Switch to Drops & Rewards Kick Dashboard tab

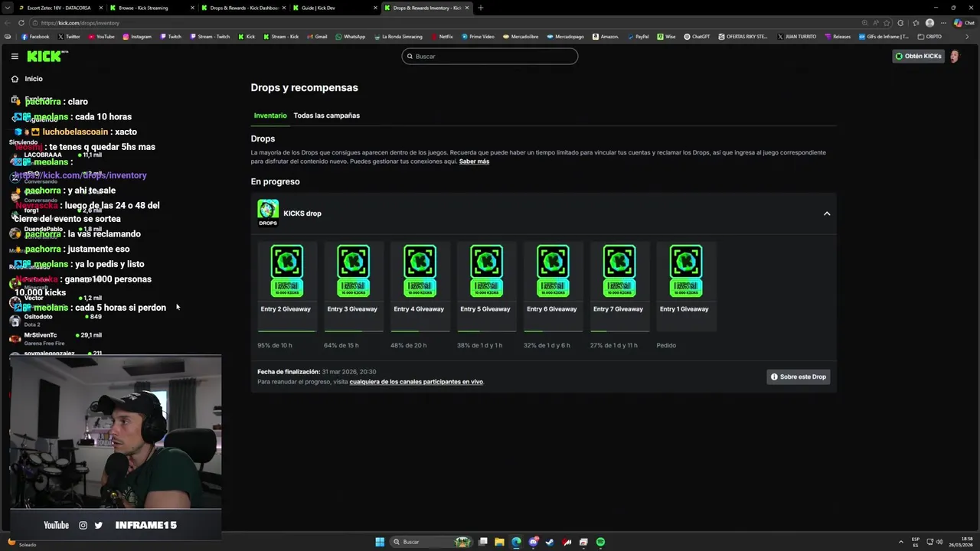[x=243, y=8]
